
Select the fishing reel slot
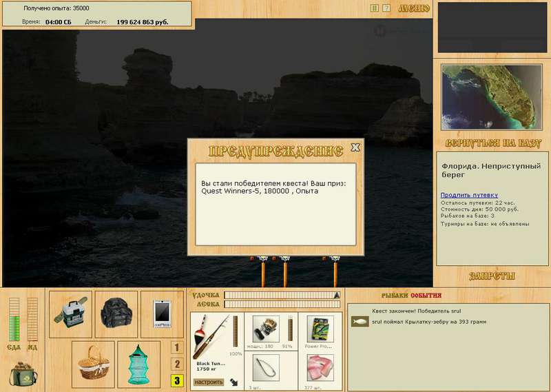(266, 329)
